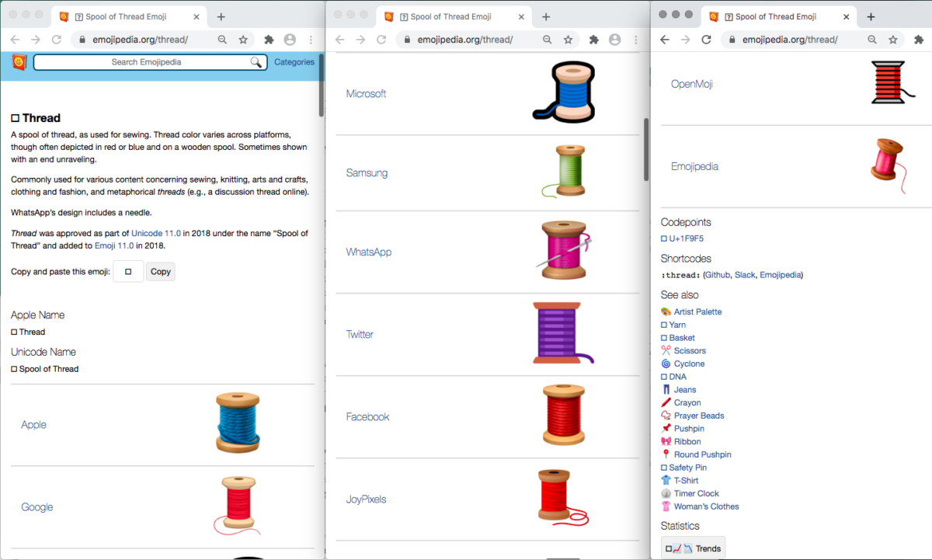Click the bookmark star in the window showing Samsung
932x560 pixels.
pos(569,40)
